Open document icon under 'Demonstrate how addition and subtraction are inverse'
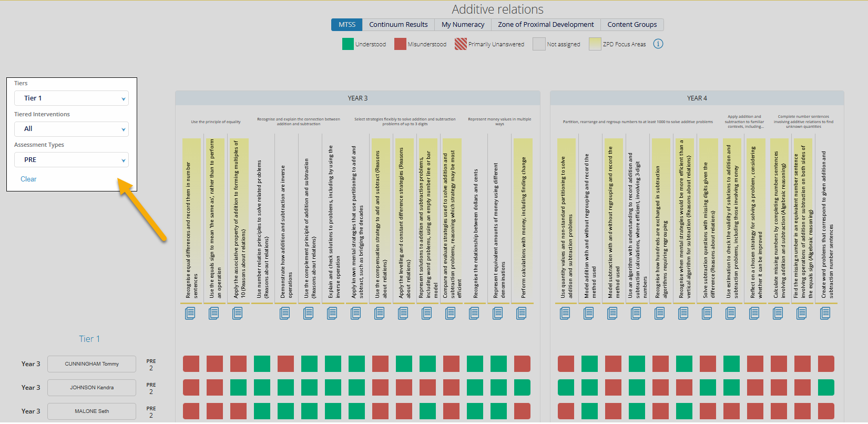This screenshot has height=424, width=868. (285, 313)
